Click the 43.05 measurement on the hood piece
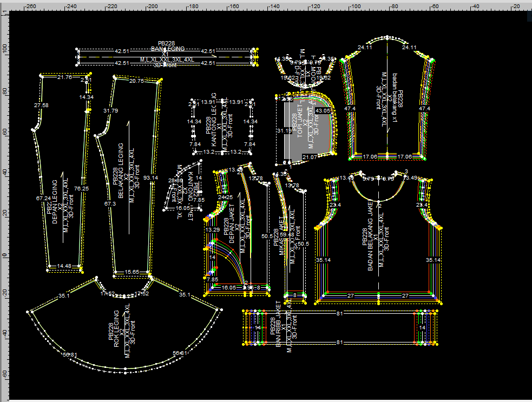532x402 pixels. tap(323, 111)
